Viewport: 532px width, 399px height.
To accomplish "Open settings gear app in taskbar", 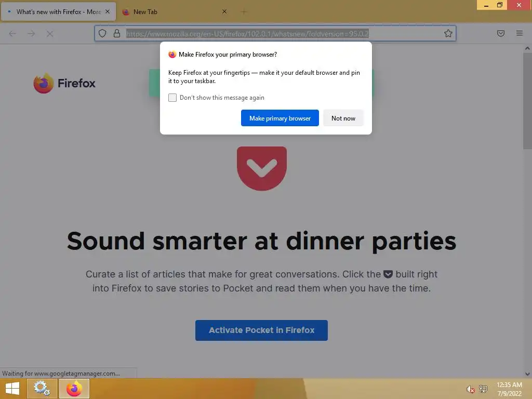I will click(42, 389).
